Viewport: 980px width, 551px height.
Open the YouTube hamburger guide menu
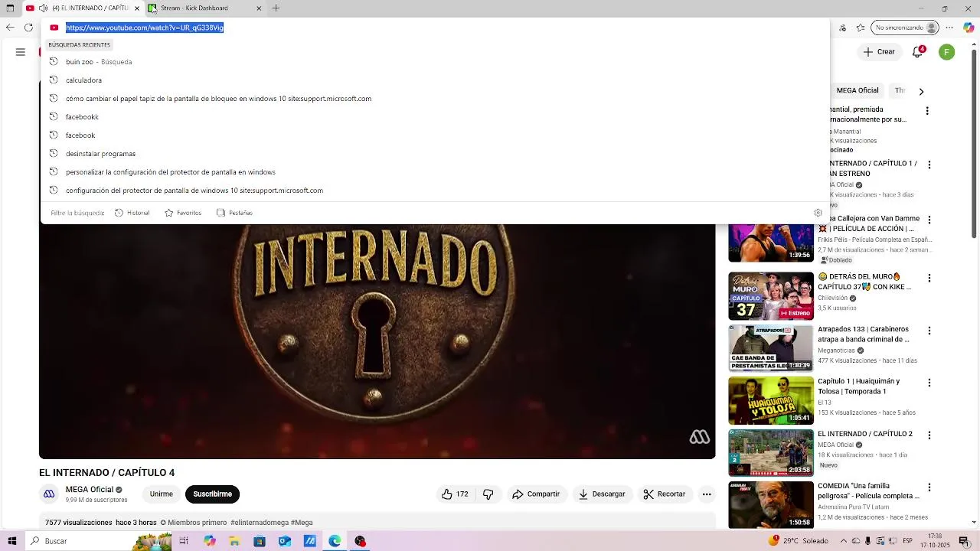pyautogui.click(x=21, y=52)
